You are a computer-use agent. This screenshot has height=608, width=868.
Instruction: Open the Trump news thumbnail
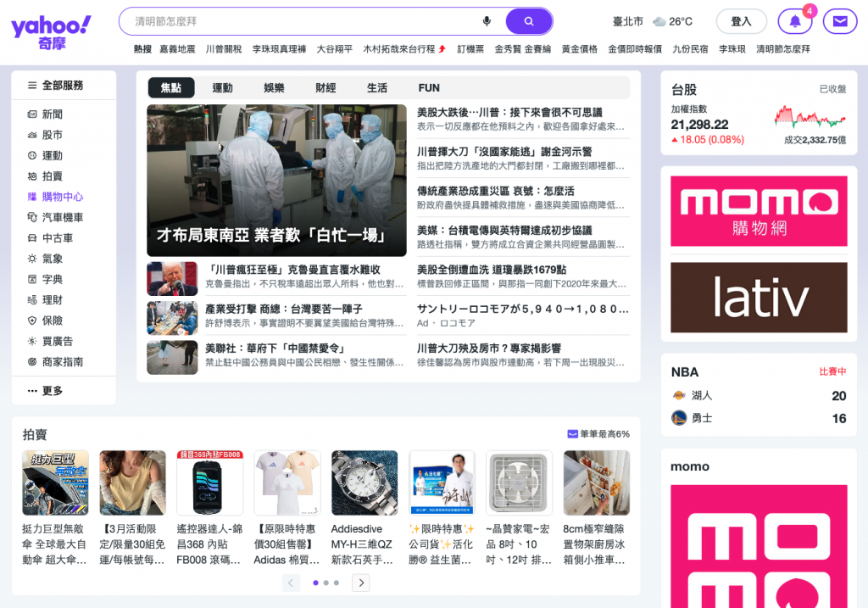click(172, 278)
